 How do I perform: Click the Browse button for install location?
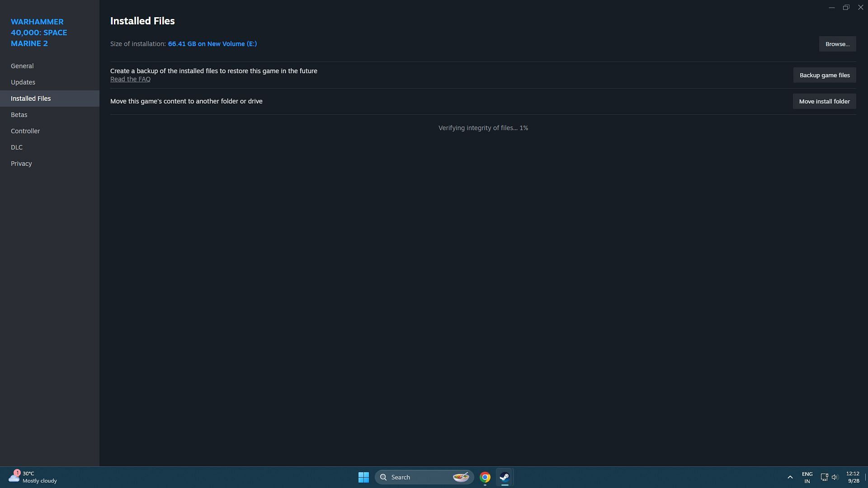pyautogui.click(x=838, y=43)
